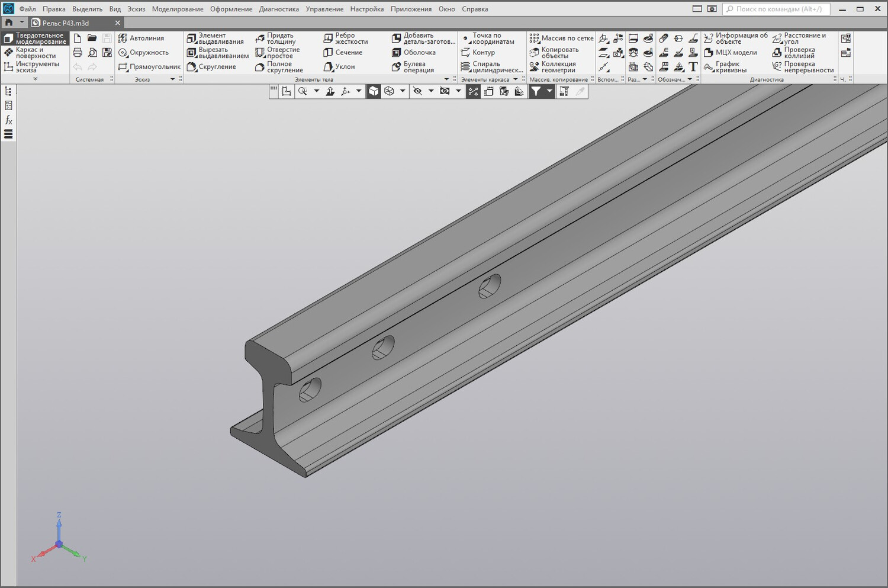
Task: Open the Файл menu
Action: click(27, 9)
